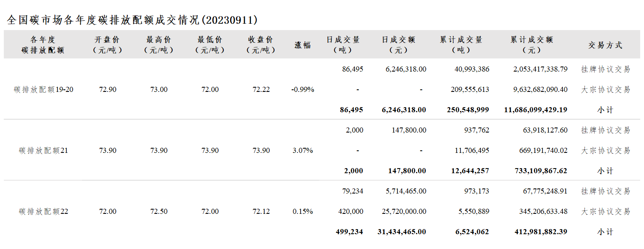Click 挂牌协议交易 in the 碳排放配额19-20 row
This screenshot has height=249, width=644.
coord(606,69)
